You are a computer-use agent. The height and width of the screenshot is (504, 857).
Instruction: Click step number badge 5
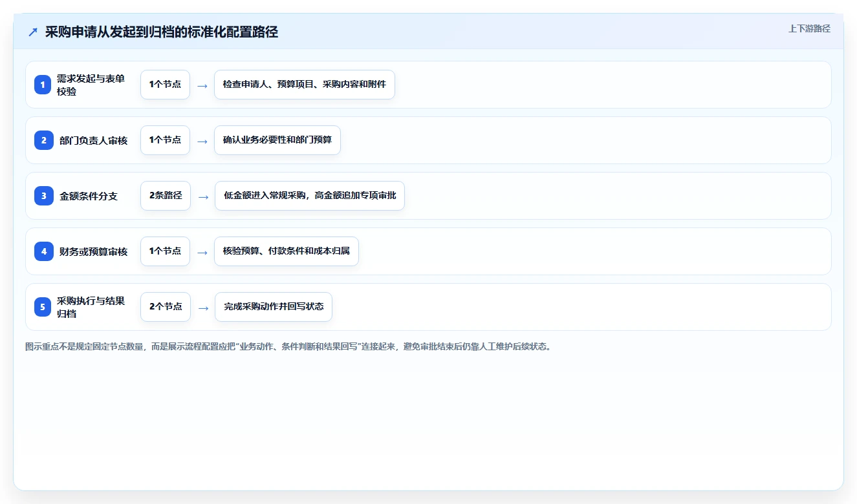43,307
